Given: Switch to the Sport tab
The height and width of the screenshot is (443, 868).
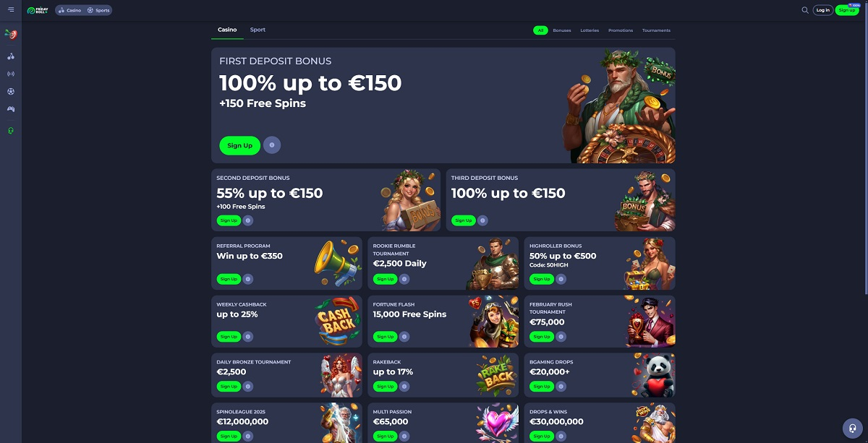Looking at the screenshot, I should click(258, 30).
